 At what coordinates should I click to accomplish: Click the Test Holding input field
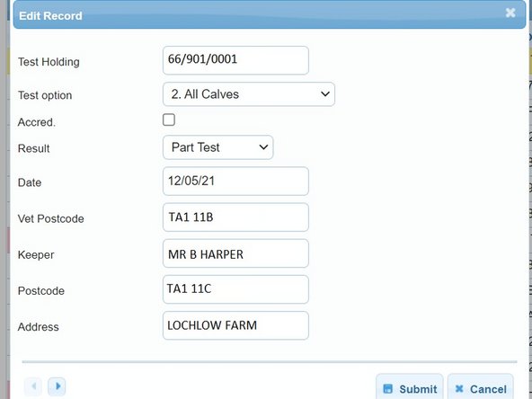point(235,60)
